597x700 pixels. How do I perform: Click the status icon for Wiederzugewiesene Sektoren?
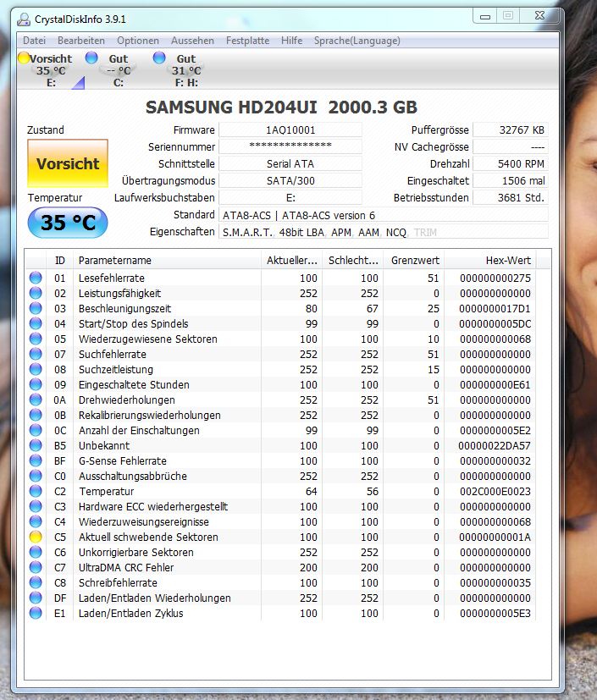pyautogui.click(x=36, y=339)
